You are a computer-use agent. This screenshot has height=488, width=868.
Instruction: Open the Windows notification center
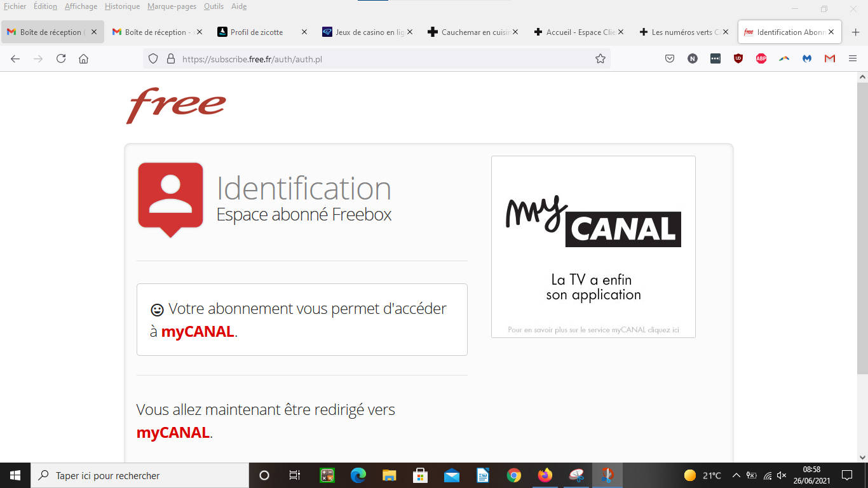tap(847, 475)
